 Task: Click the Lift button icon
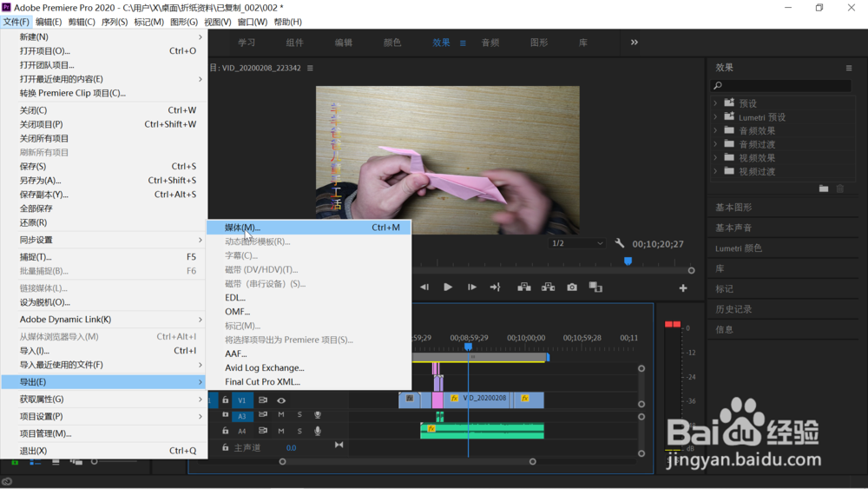point(523,287)
